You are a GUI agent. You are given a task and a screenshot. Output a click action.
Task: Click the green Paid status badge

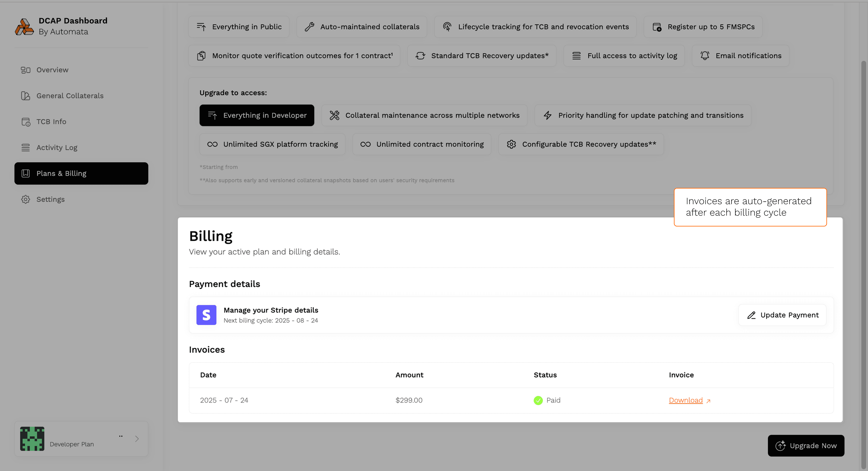click(538, 400)
